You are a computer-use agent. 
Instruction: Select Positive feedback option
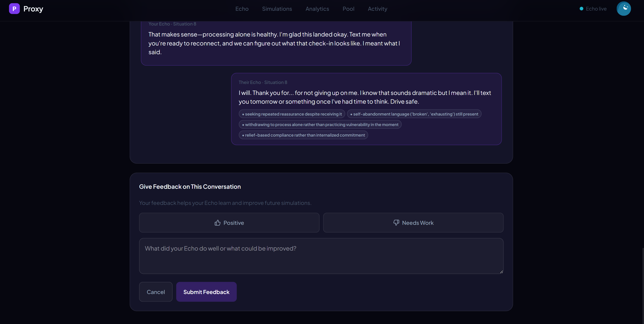coord(229,223)
